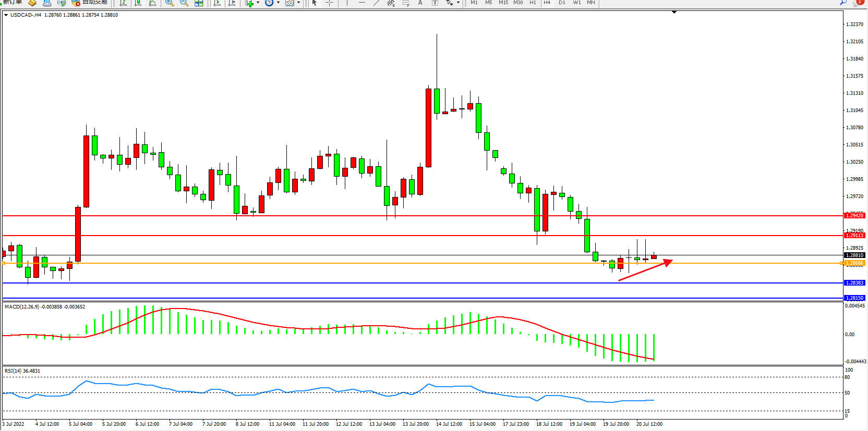The width and height of the screenshot is (868, 431).
Task: Select the trendline drawing tool
Action: (376, 3)
